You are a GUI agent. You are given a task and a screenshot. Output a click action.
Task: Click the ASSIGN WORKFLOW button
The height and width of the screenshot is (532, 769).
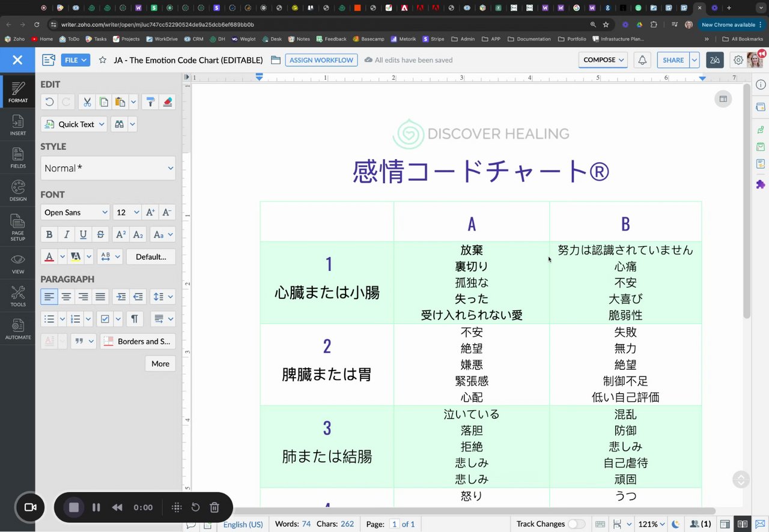321,60
